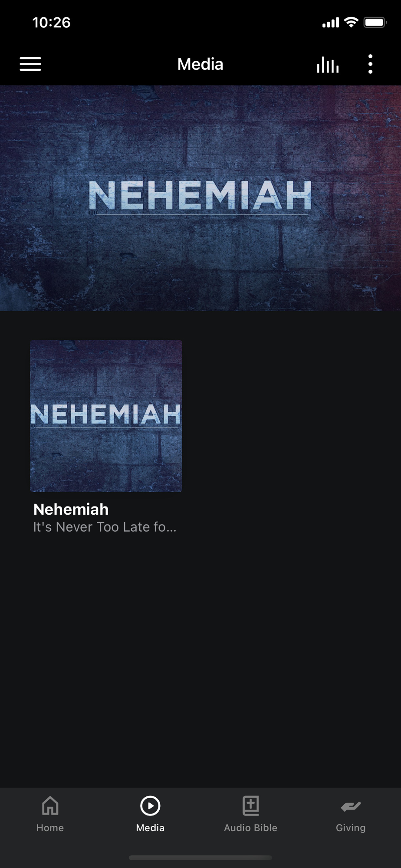Tap the cellular signal bars icon

(330, 23)
